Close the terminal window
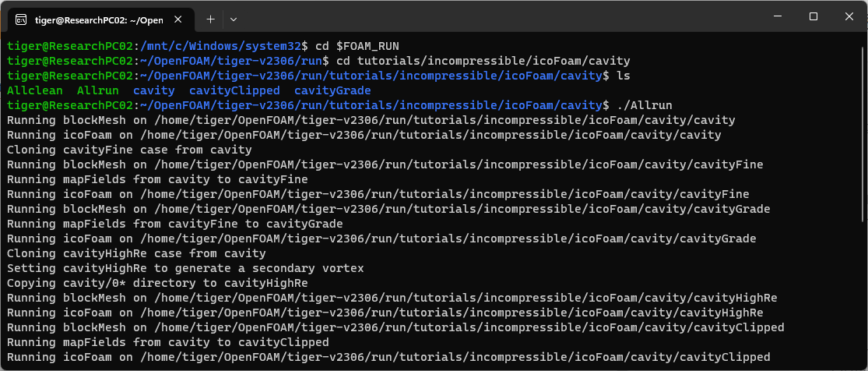Screen dimensions: 868x371 coord(849,16)
